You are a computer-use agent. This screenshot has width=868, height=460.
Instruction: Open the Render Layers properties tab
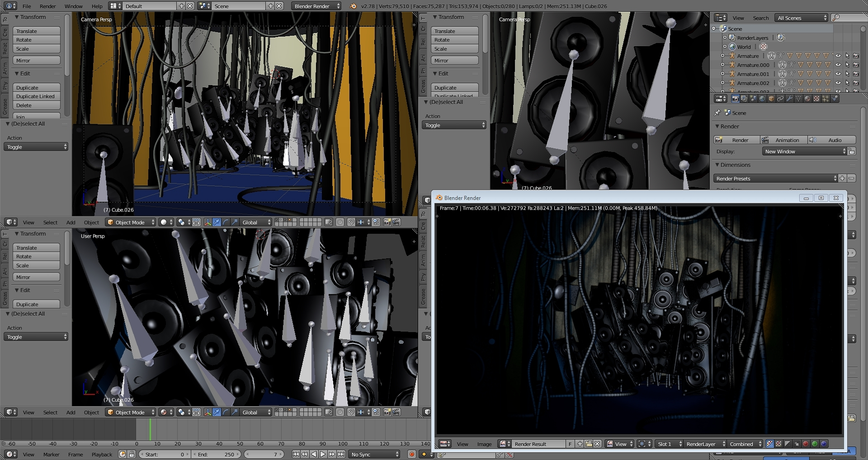click(x=744, y=98)
